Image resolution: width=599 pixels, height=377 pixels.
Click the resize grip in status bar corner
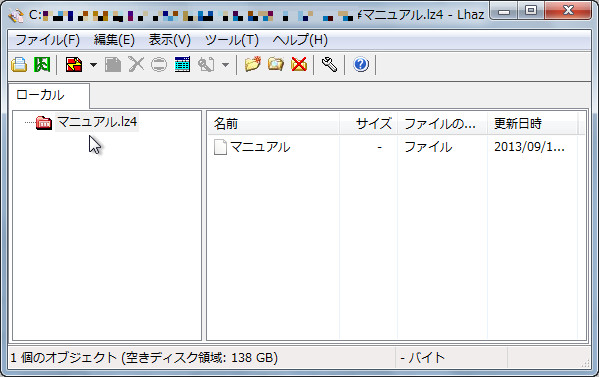pos(585,363)
